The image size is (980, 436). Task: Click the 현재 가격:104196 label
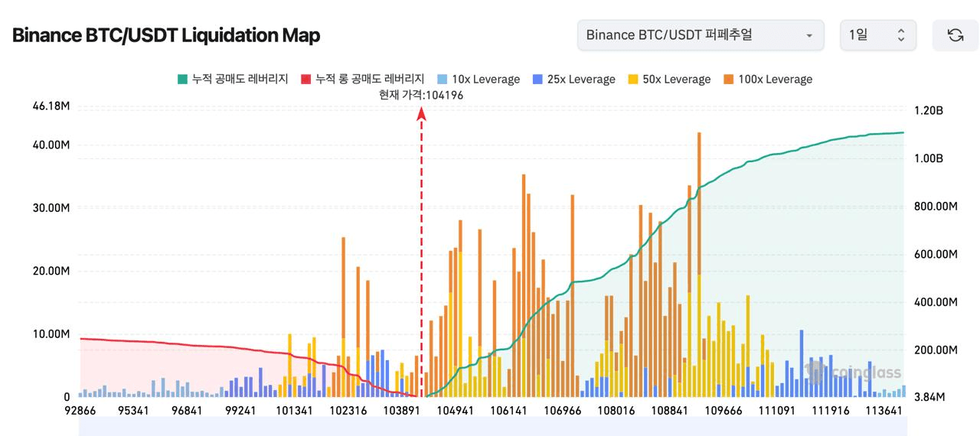[x=421, y=95]
